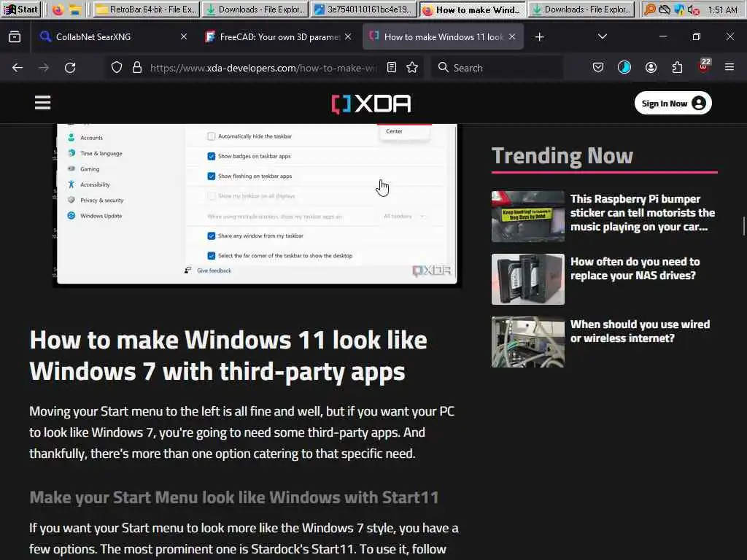Click the 'How to make Windows 11 look like Windows 7' heading
Image resolution: width=747 pixels, height=560 pixels.
click(x=228, y=356)
